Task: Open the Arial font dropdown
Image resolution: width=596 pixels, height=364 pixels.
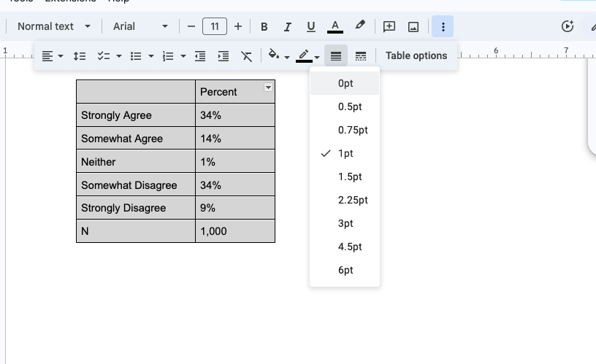Action: pos(140,26)
